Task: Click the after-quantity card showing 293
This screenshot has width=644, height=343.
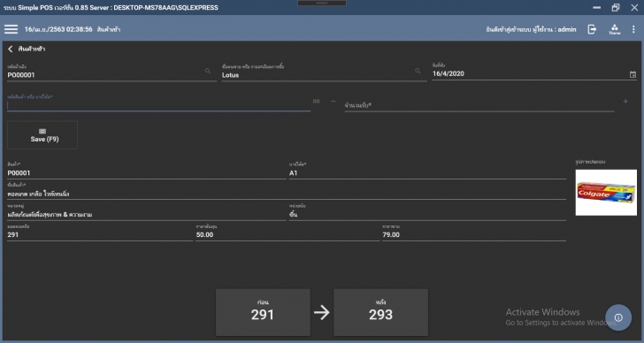Action: coord(380,312)
